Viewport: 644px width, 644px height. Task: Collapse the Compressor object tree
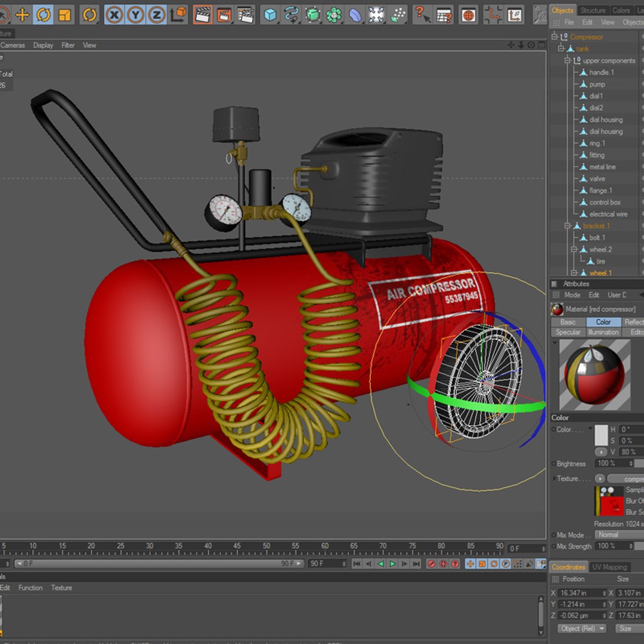[x=555, y=36]
